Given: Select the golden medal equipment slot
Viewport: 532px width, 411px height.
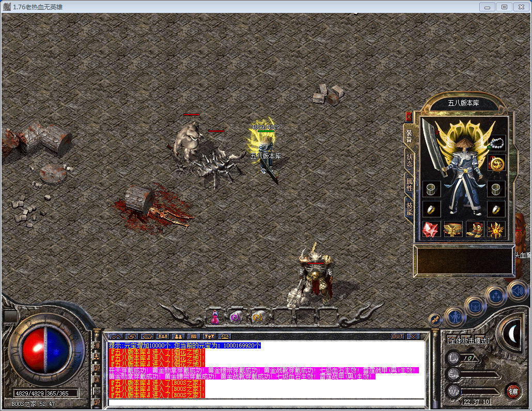Looking at the screenshot, I should point(496,164).
